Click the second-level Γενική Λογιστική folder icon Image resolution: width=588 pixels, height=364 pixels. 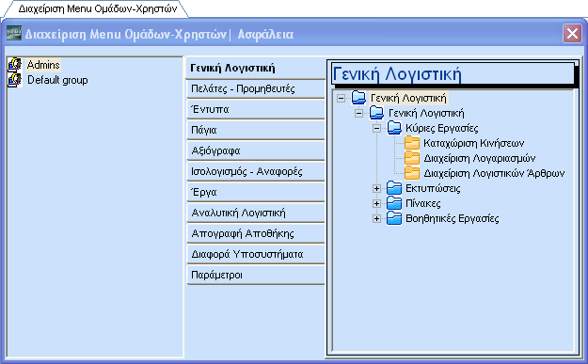[x=376, y=113]
